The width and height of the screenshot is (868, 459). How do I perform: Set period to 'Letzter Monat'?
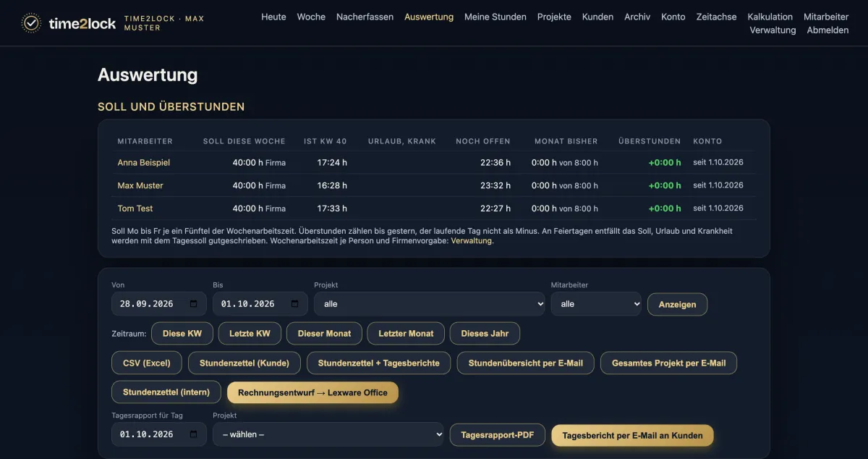[407, 334]
